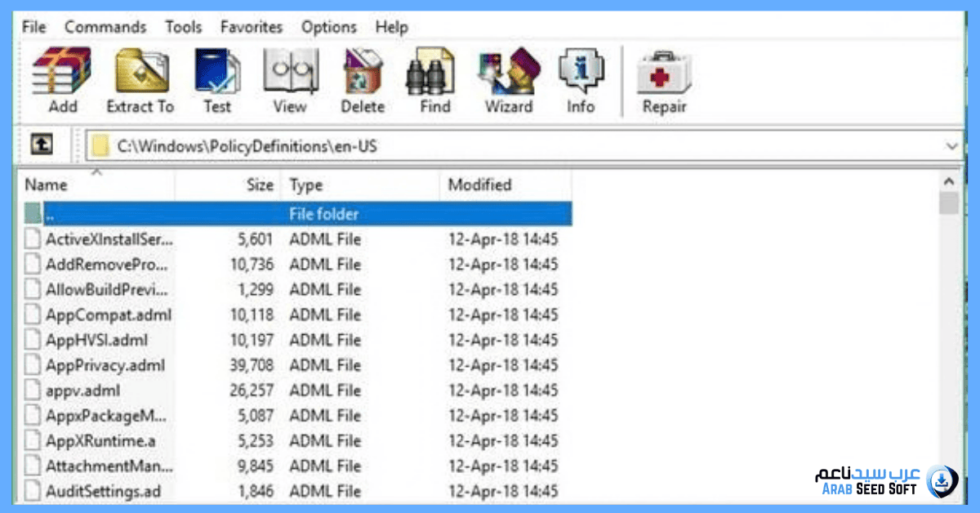Click the Repair archive icon

pos(664,81)
